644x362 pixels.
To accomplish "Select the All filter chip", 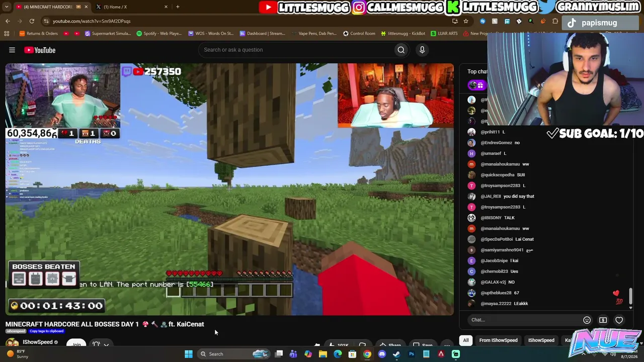I will click(466, 340).
